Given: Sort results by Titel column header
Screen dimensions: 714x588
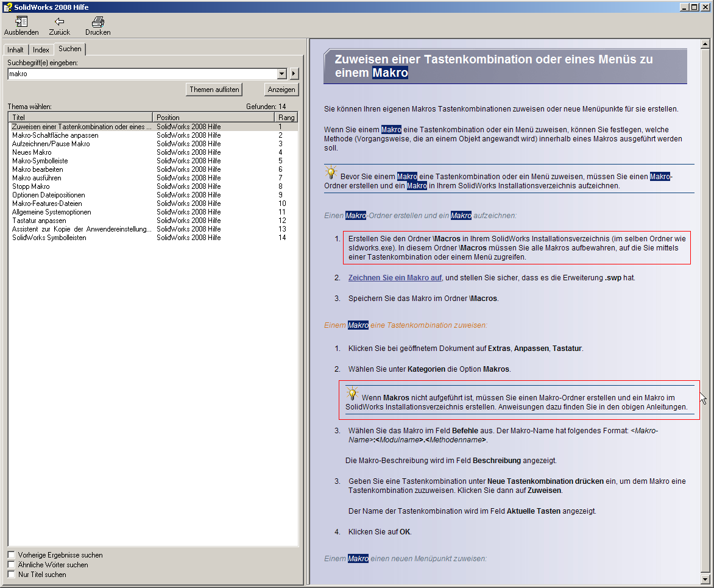Looking at the screenshot, I should tap(80, 118).
